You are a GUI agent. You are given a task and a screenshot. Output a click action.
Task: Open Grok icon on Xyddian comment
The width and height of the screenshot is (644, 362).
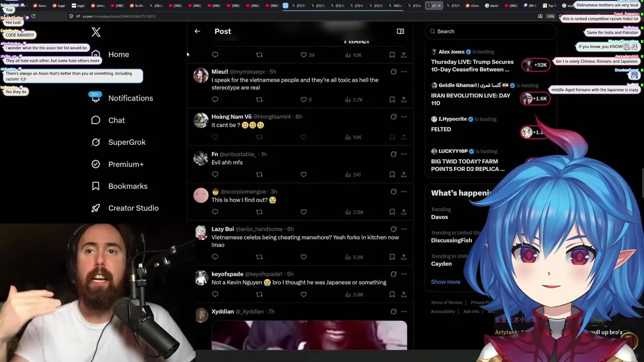pyautogui.click(x=393, y=312)
